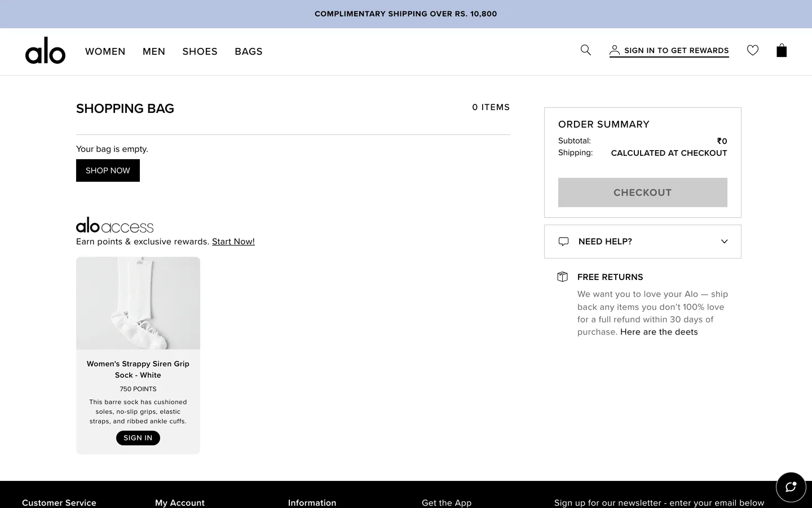
Task: Open the Women menu
Action: tap(105, 51)
